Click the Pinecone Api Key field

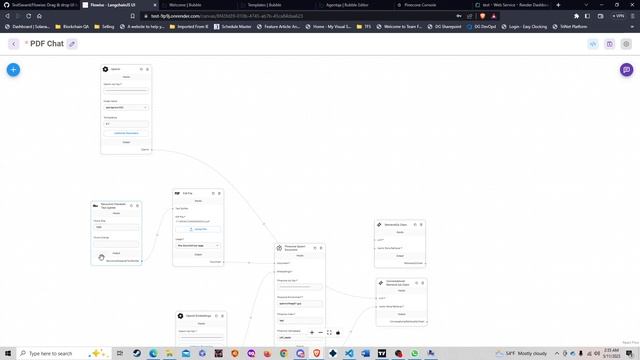300,287
